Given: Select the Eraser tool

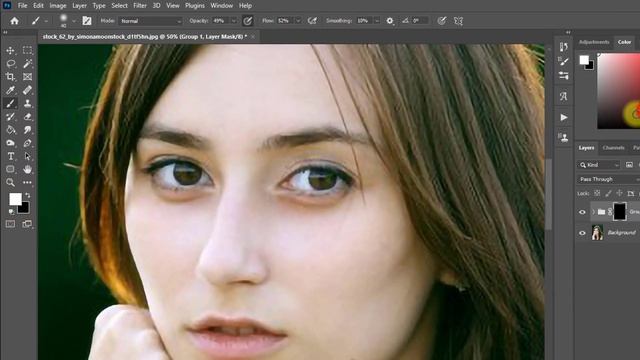Looking at the screenshot, I should coord(27,117).
